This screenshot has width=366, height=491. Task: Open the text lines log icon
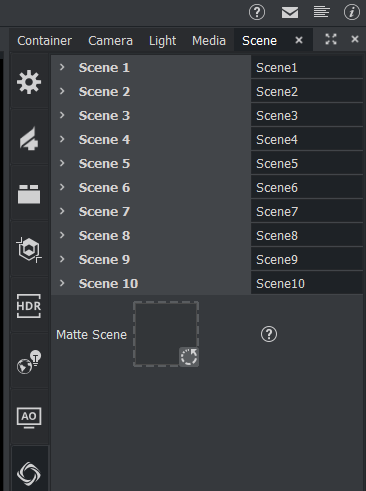click(x=322, y=12)
